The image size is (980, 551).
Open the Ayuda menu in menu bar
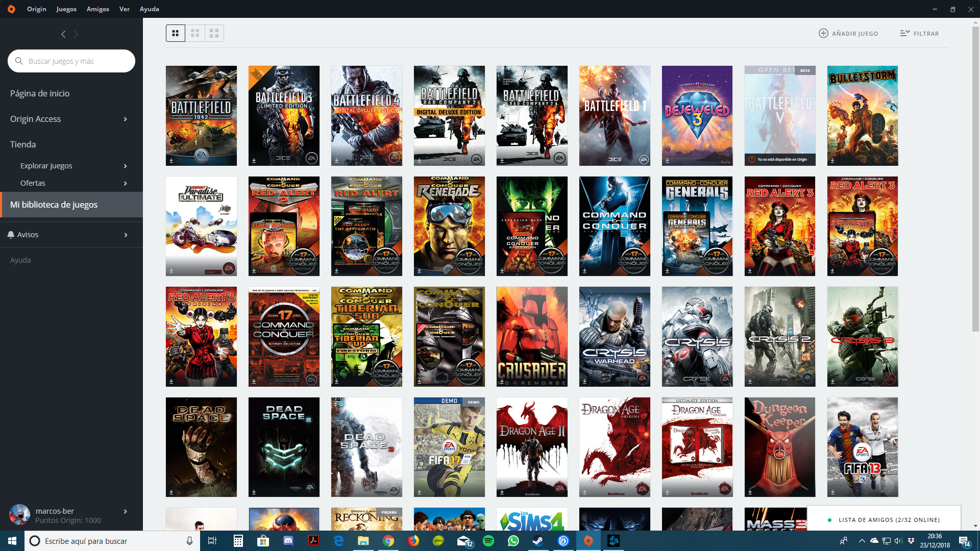tap(150, 9)
